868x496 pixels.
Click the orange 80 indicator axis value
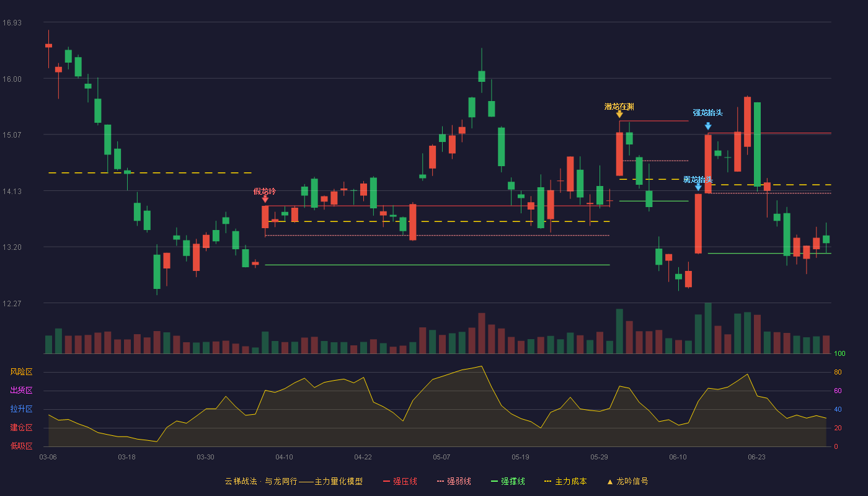click(838, 373)
